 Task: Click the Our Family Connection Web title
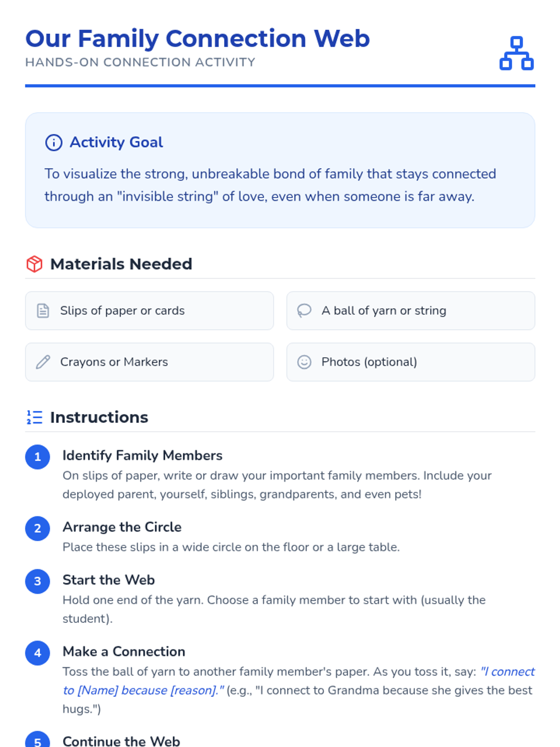tap(197, 38)
